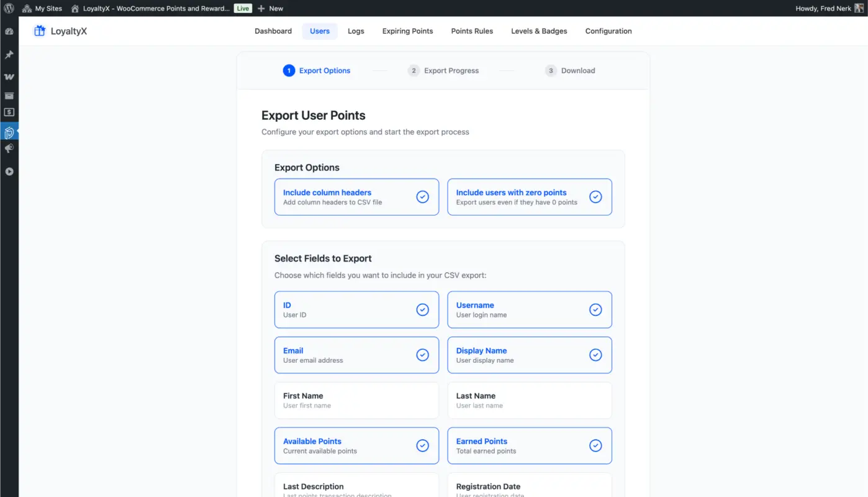Image resolution: width=868 pixels, height=497 pixels.
Task: Select the dashboard speedometer icon in sidebar
Action: click(x=9, y=30)
